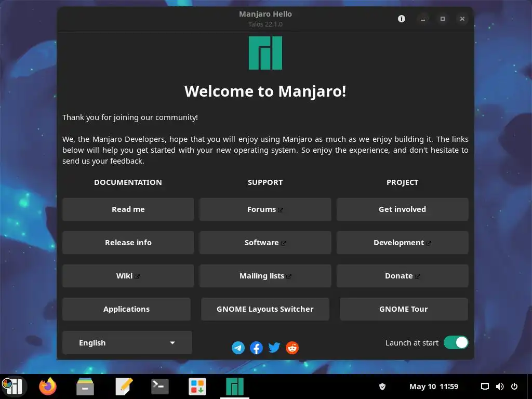Disable the Launch at start switch
Image resolution: width=532 pixels, height=399 pixels.
(x=456, y=343)
